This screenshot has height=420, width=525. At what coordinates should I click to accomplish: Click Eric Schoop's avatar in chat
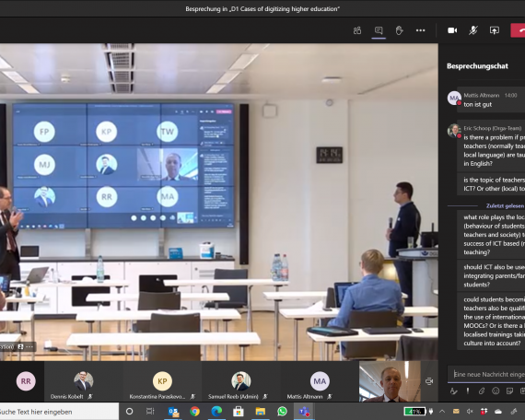[x=454, y=131]
